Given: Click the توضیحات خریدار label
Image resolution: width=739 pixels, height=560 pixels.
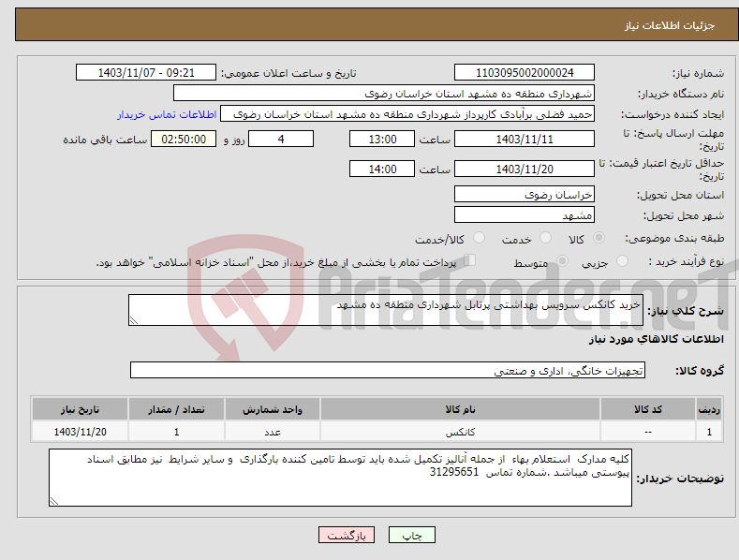Looking at the screenshot, I should [680, 479].
